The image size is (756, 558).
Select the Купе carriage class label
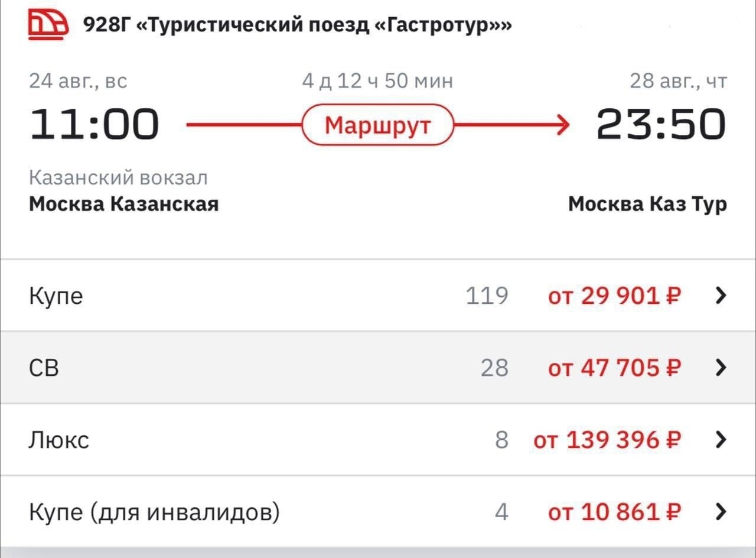pyautogui.click(x=56, y=296)
